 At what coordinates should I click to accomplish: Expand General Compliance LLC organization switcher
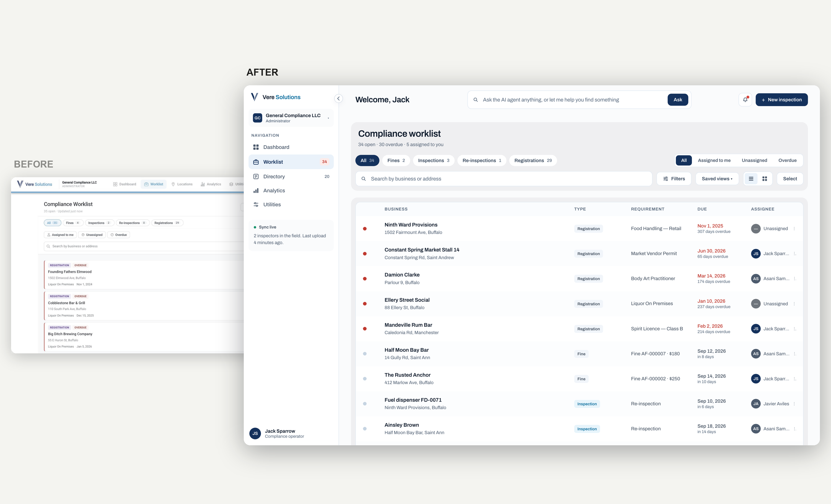tap(291, 118)
